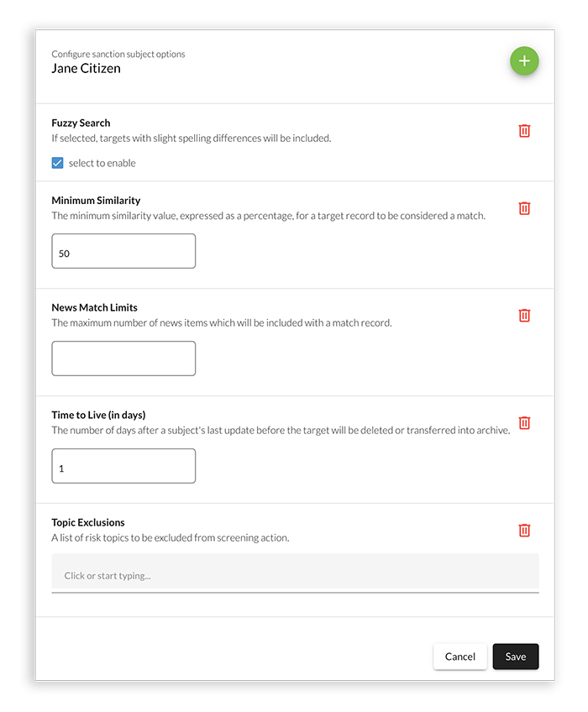Select the Configure sanction subject options header
Screen dimensions: 588x712
pos(118,53)
